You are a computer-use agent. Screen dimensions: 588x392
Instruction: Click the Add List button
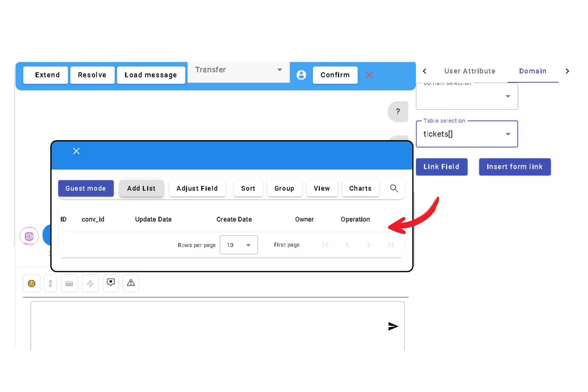(x=141, y=188)
